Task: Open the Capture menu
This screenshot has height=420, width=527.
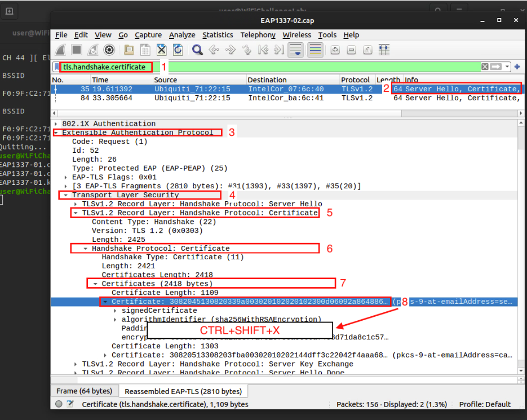Action: (148, 35)
